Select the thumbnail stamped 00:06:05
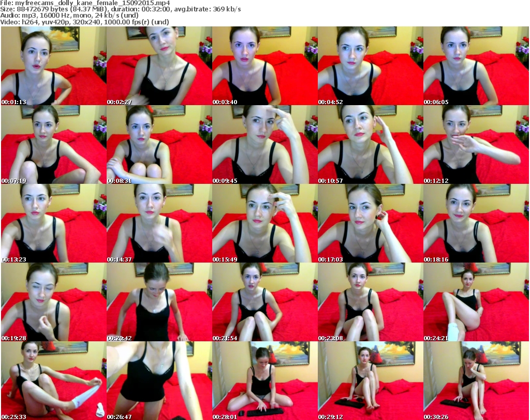The width and height of the screenshot is (530, 420). (476, 66)
